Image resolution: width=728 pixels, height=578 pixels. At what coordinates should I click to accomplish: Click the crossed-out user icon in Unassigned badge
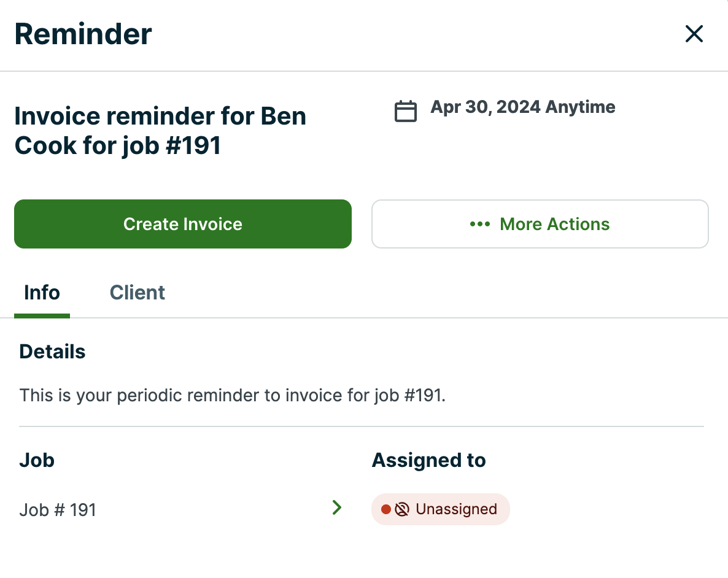pyautogui.click(x=402, y=509)
